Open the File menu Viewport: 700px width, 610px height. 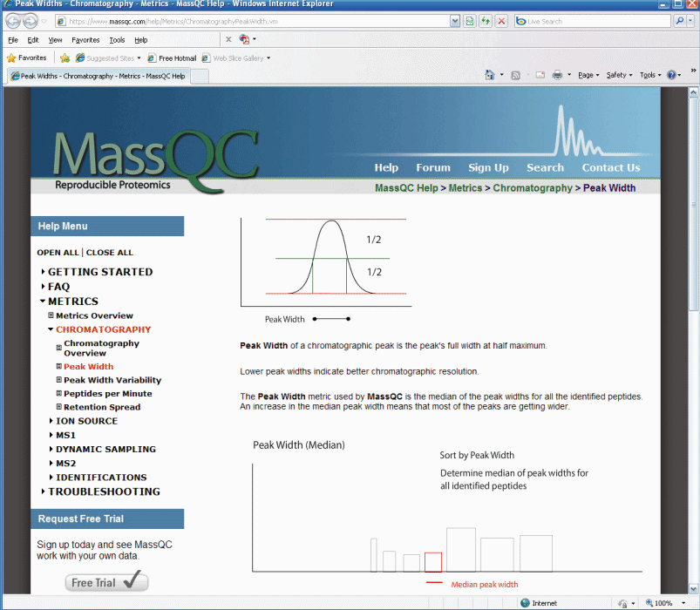coord(12,40)
